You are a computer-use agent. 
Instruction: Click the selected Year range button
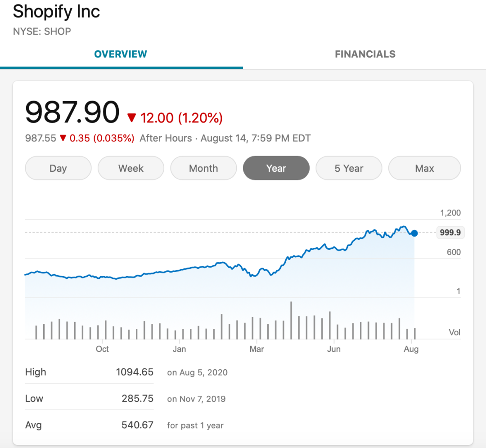276,168
